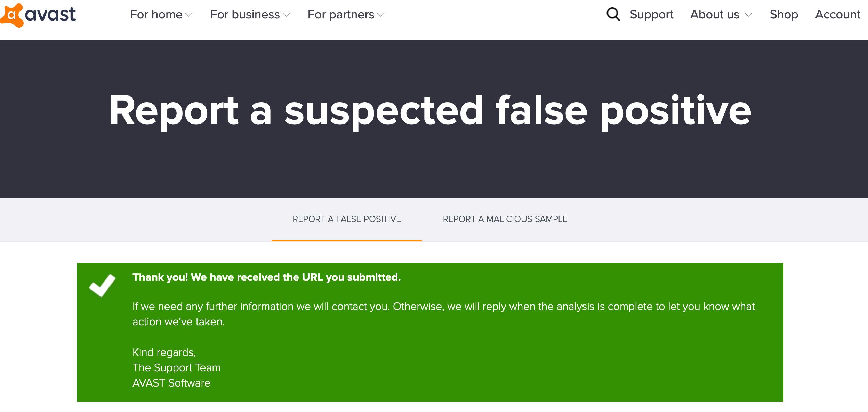
Task: Open the For business menu label
Action: tap(245, 15)
